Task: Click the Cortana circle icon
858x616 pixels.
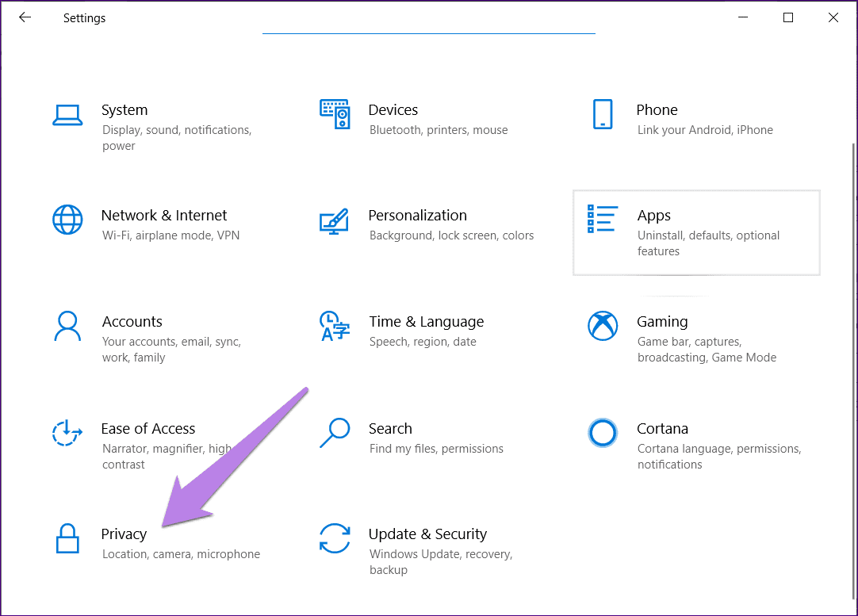Action: 603,433
